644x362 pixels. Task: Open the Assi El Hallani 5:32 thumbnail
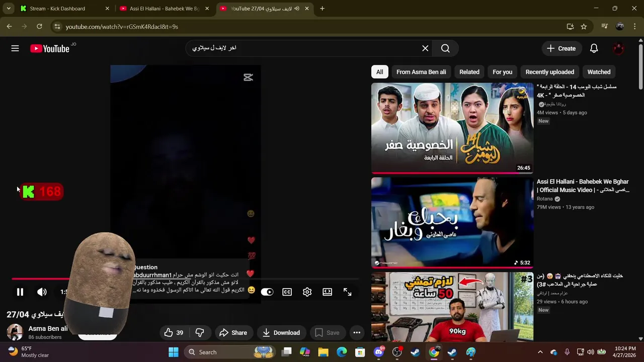[452, 222]
